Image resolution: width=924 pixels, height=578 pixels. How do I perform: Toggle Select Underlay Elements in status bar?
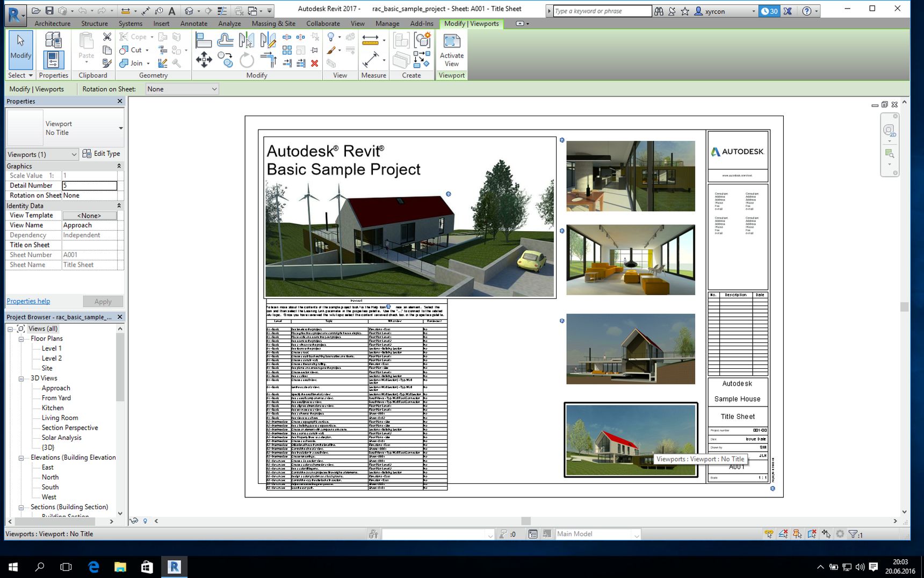point(783,534)
